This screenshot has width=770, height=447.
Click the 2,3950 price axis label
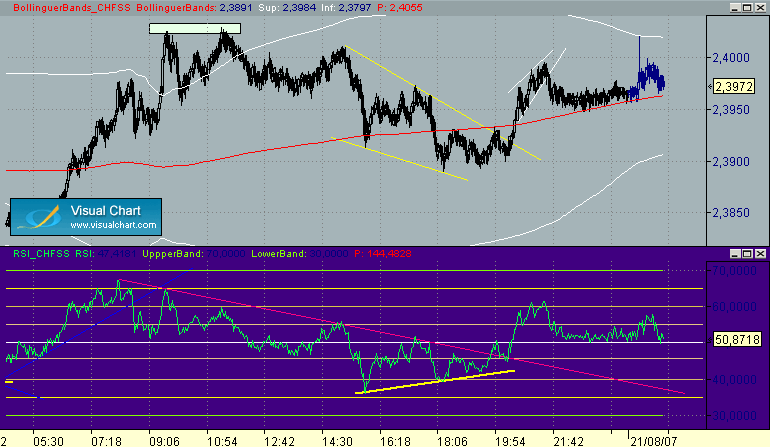pyautogui.click(x=731, y=110)
